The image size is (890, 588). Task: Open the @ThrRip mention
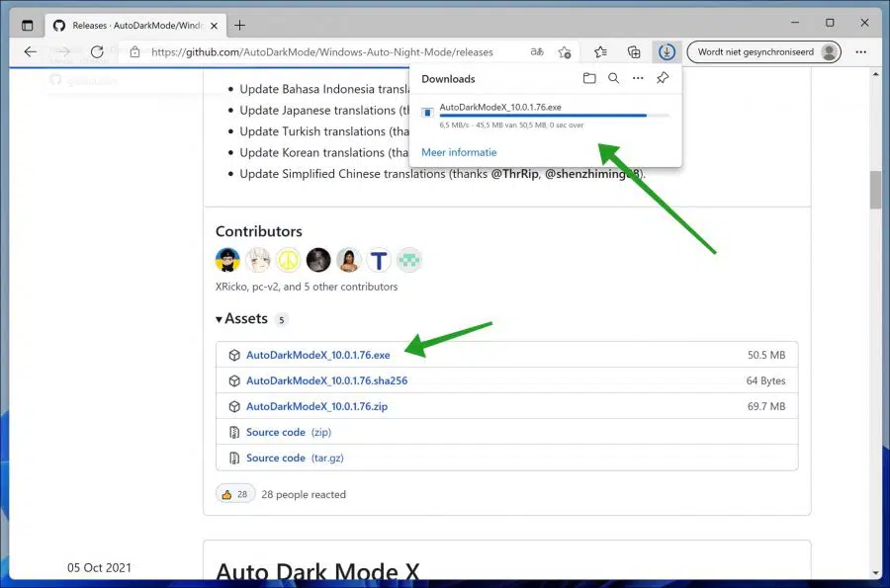click(514, 174)
